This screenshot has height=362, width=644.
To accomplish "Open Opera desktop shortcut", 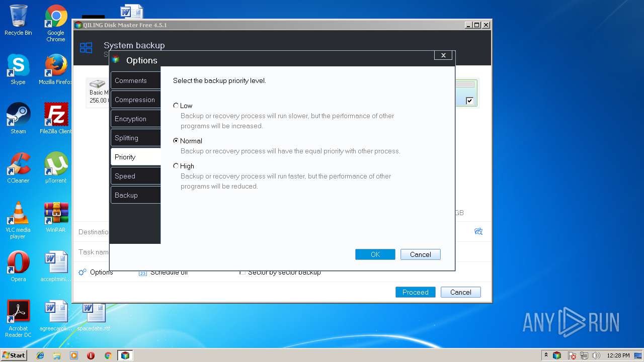I will [x=18, y=266].
